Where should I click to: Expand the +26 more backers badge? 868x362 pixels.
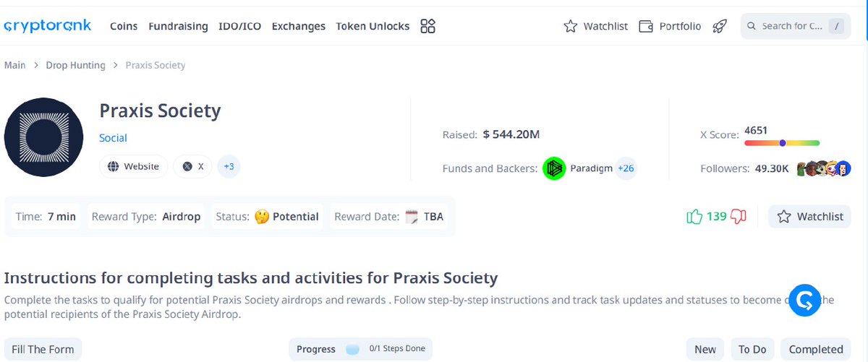point(626,168)
